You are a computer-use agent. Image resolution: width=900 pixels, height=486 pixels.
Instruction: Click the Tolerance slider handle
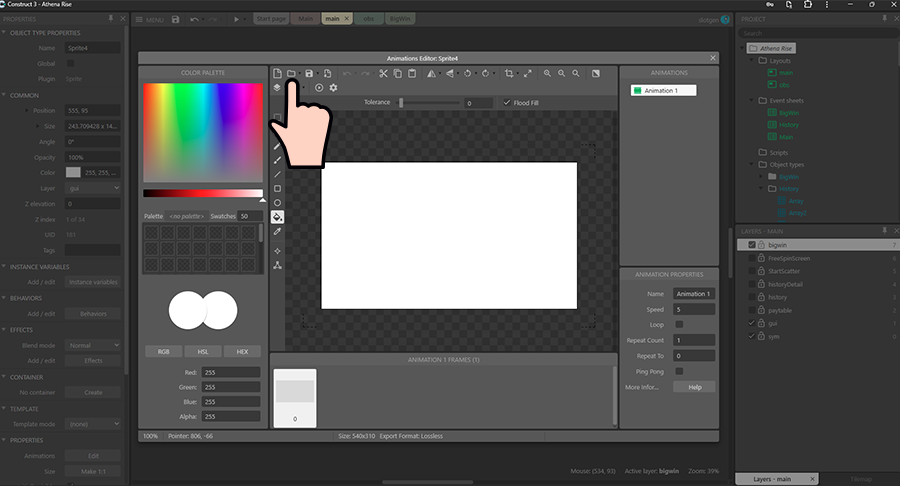tap(401, 102)
